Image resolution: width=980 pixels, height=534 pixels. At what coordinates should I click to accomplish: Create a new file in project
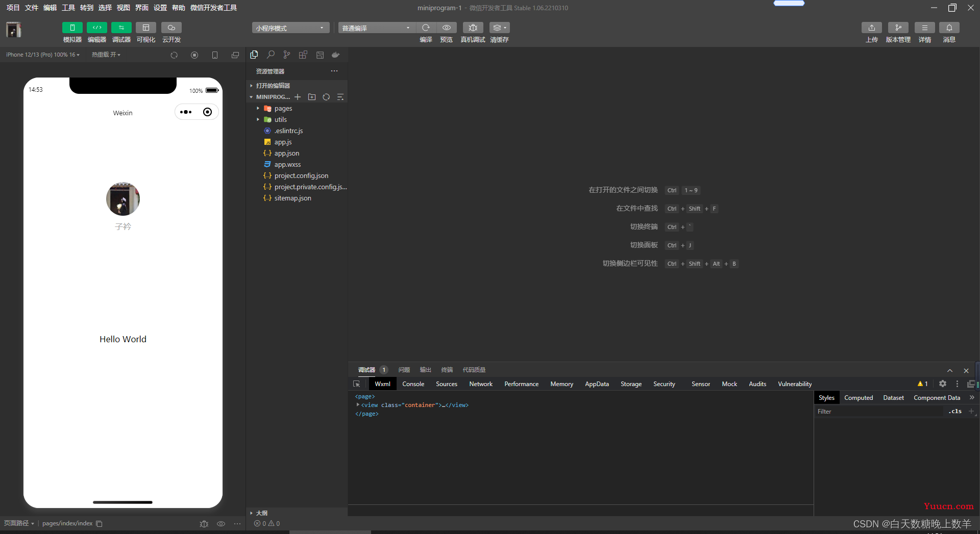[x=298, y=97]
